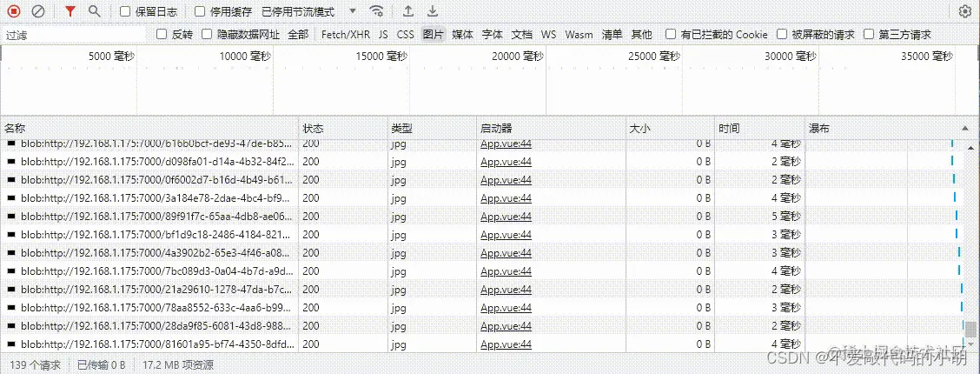This screenshot has height=374, width=980.
Task: Open network conditions wifi icon
Action: 376,11
